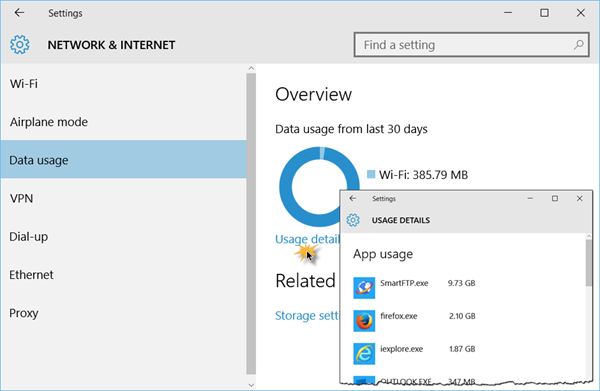
Task: Click the SmartFTP.exe app icon
Action: tap(364, 288)
